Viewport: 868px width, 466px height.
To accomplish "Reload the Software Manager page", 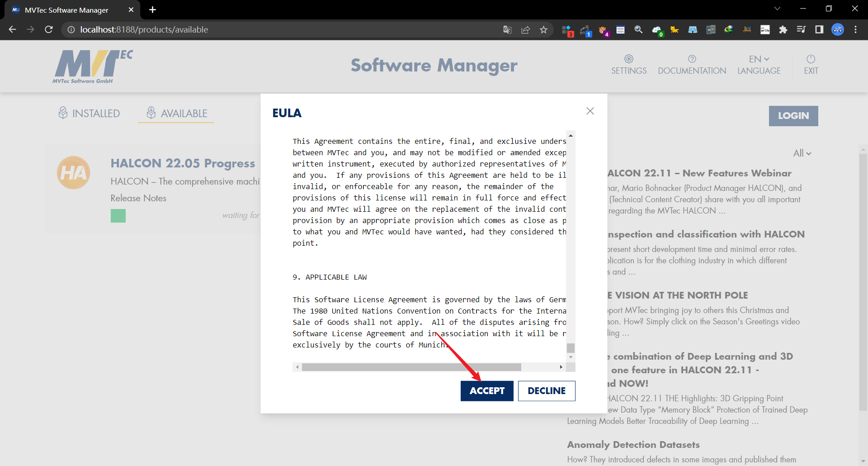I will (x=49, y=29).
